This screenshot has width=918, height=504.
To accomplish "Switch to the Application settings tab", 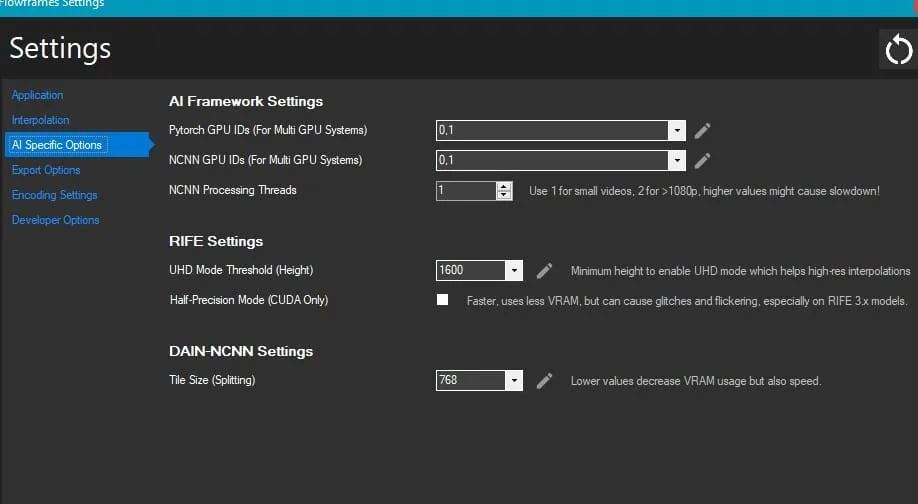I will tap(37, 95).
